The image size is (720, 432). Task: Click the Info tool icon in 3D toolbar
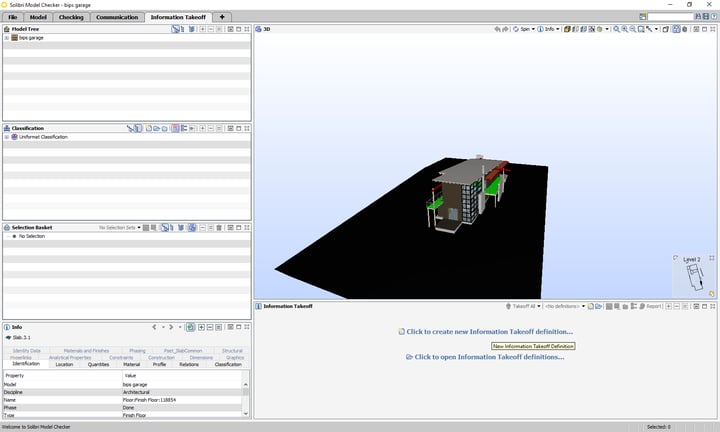coord(540,29)
